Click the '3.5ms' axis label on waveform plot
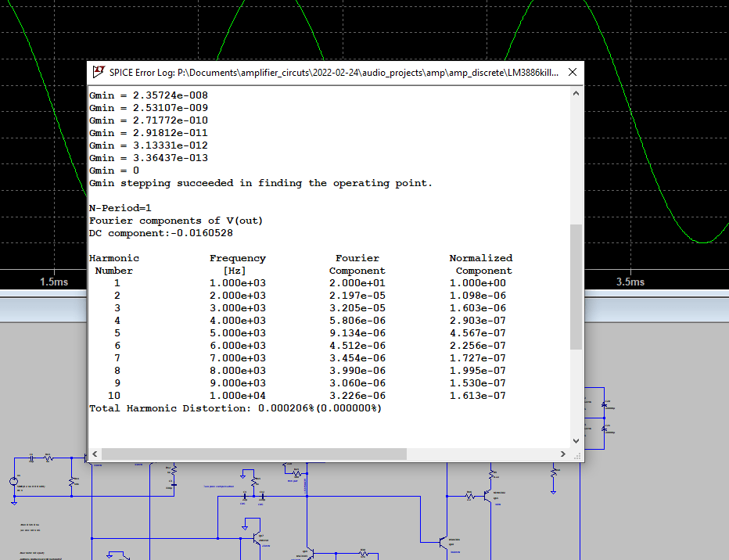 click(630, 282)
